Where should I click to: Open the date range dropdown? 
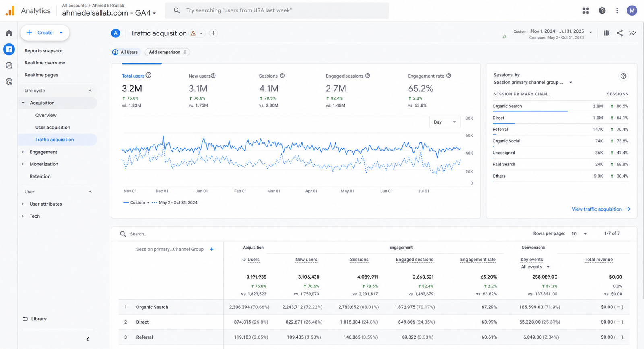click(590, 33)
